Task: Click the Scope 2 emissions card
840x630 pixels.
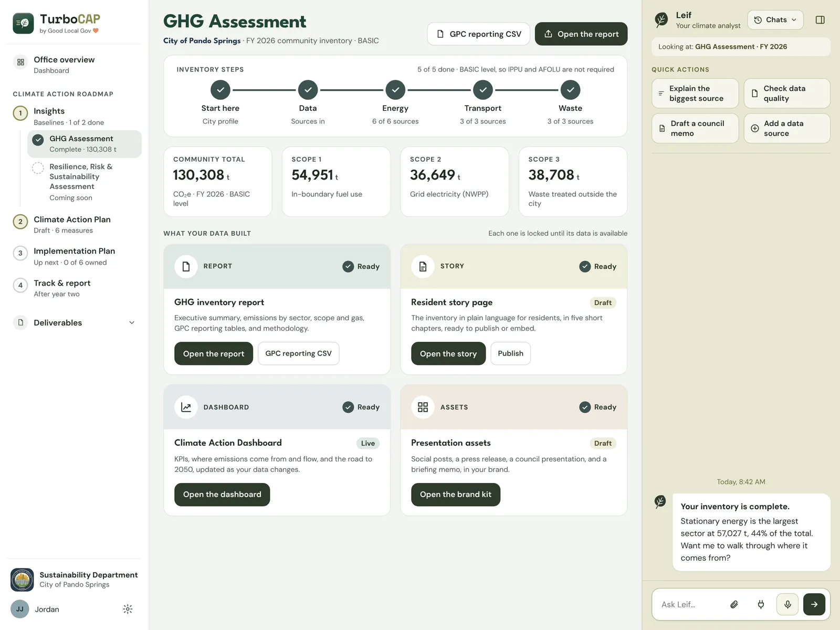Action: click(x=455, y=182)
